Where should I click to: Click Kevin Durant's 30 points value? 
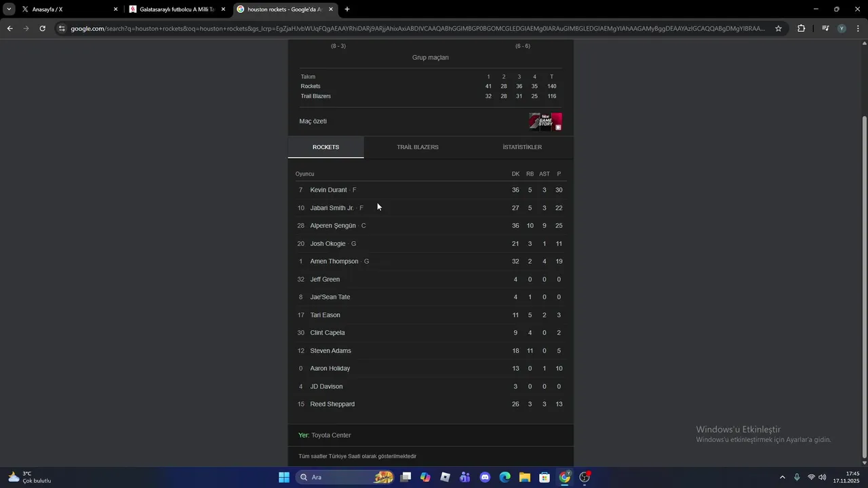click(559, 190)
